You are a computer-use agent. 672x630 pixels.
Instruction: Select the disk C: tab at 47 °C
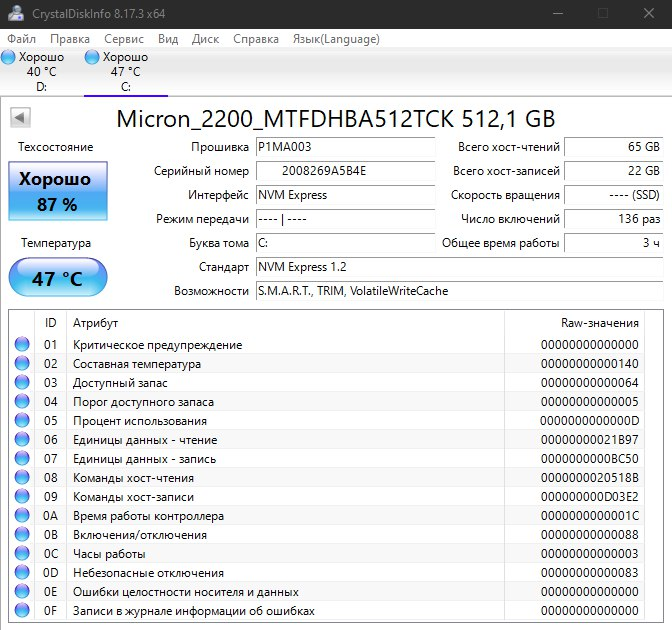(126, 72)
